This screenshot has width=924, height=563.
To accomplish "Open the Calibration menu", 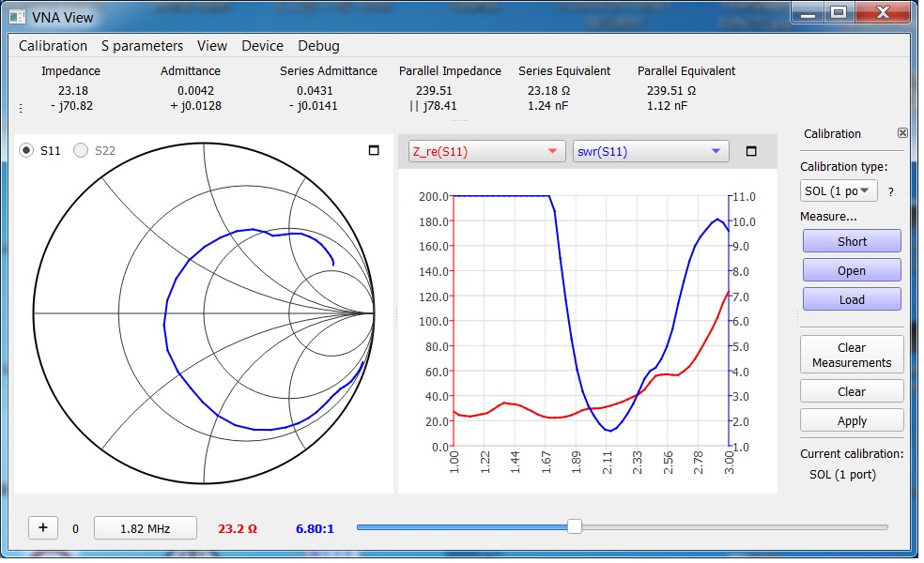I will (x=53, y=46).
